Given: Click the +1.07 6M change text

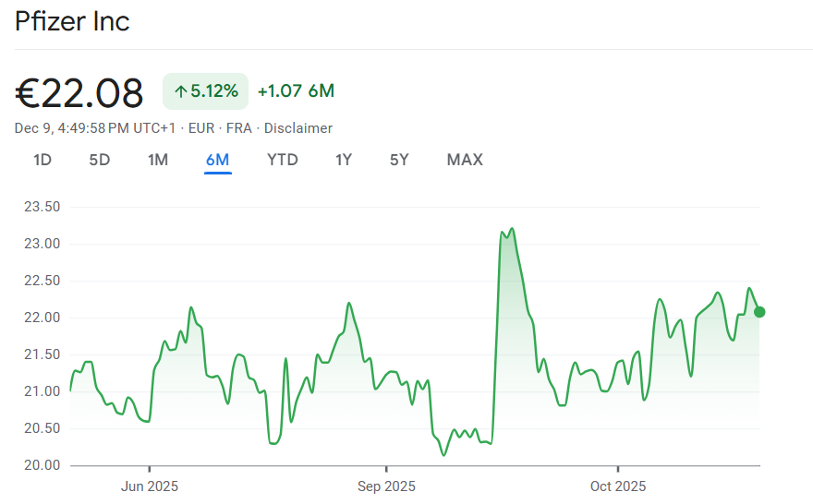Looking at the screenshot, I should 296,91.
